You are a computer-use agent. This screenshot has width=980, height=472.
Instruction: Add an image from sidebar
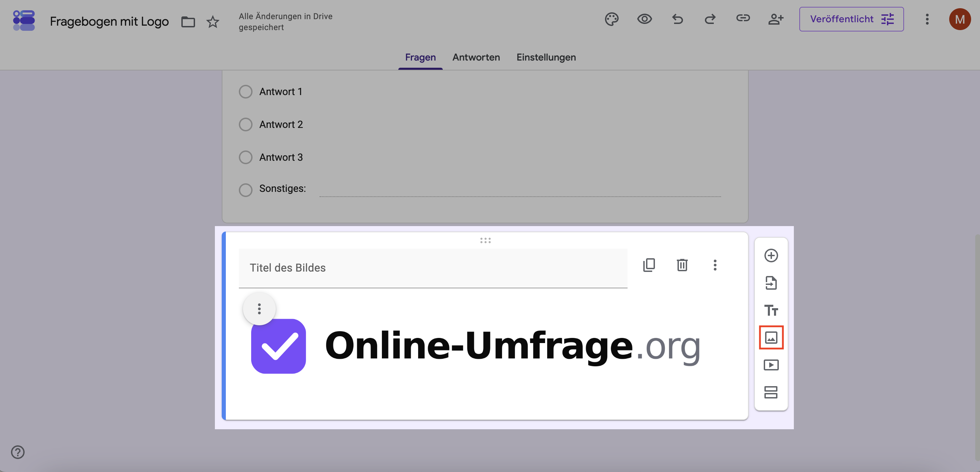tap(771, 337)
